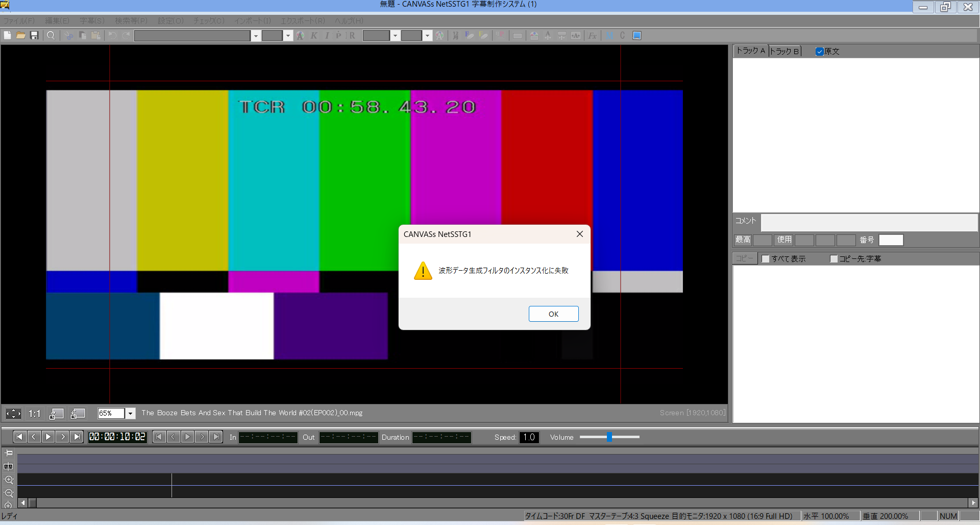Click the fit-to-screen icon below the video
980x525 pixels.
(13, 414)
